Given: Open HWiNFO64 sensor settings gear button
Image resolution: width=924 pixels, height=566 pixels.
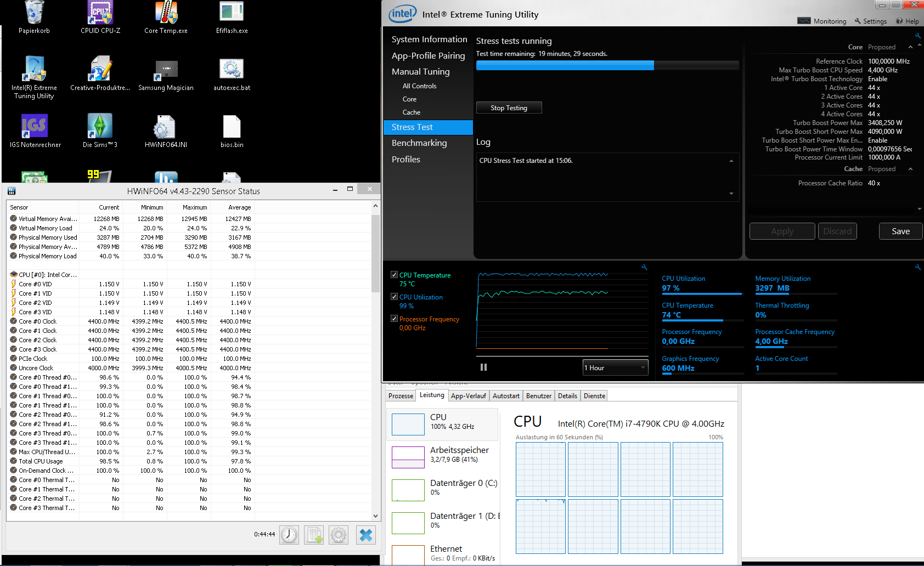Looking at the screenshot, I should tap(339, 535).
